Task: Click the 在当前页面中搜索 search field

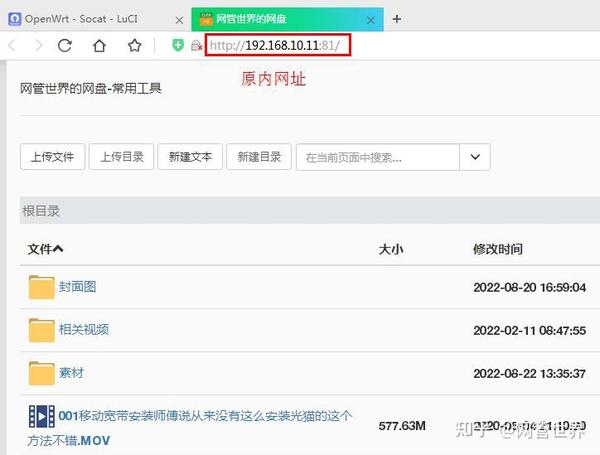Action: pyautogui.click(x=378, y=157)
